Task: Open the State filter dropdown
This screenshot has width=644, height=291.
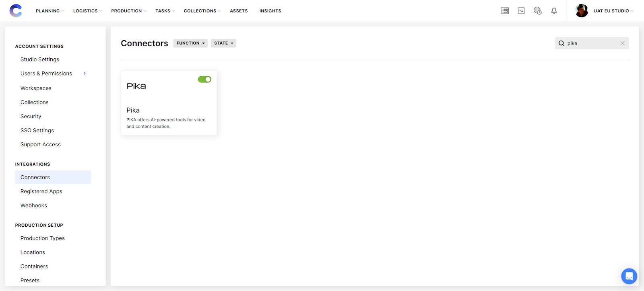Action: [x=223, y=43]
